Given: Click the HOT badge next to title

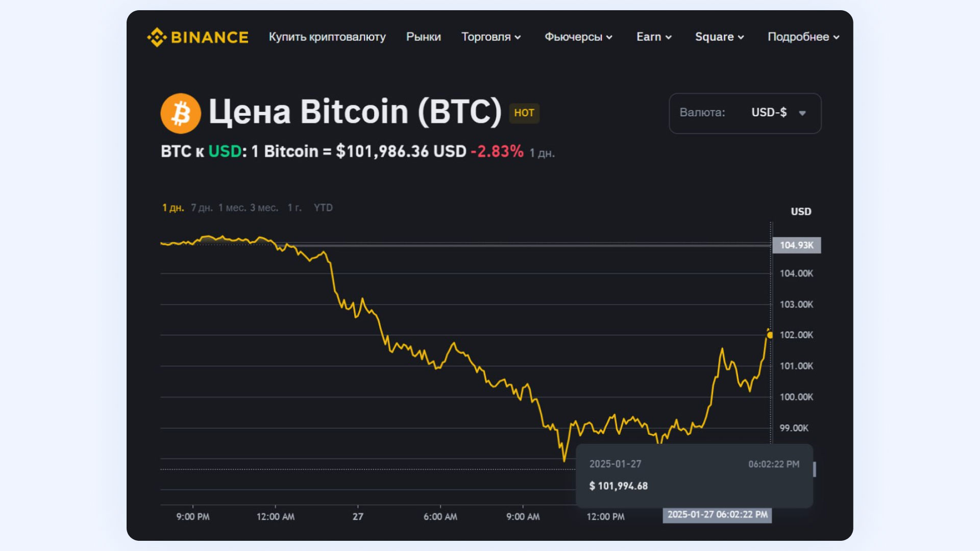Looking at the screenshot, I should (x=524, y=113).
